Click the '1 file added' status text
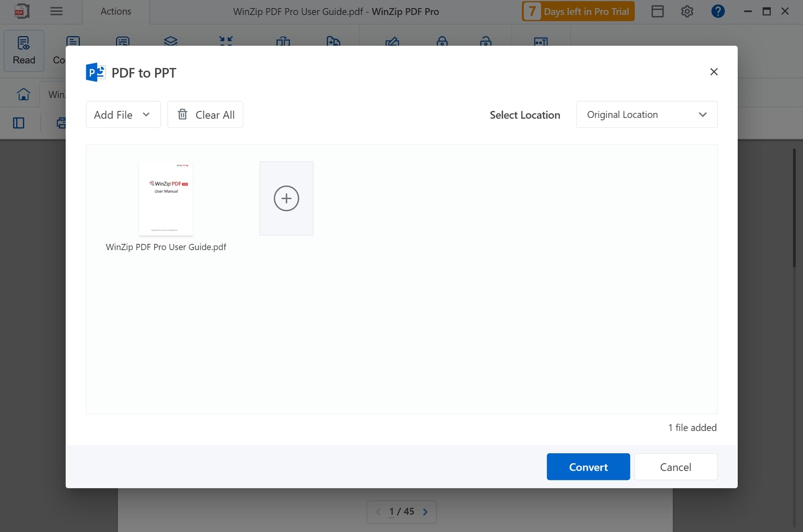Image resolution: width=803 pixels, height=532 pixels. pyautogui.click(x=692, y=428)
